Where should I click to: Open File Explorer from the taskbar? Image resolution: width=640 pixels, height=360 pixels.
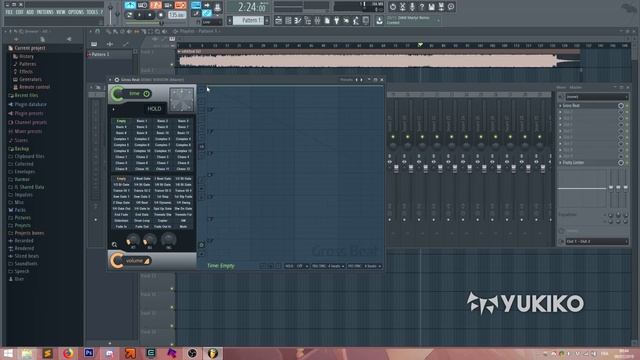coord(27,353)
